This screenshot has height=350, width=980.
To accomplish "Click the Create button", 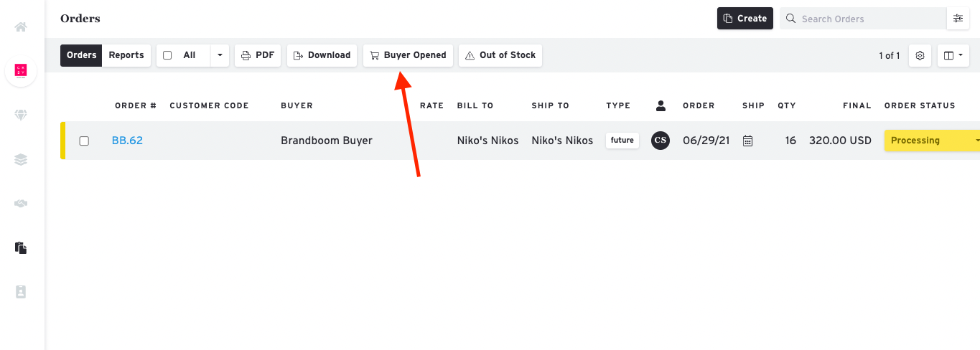I will point(745,19).
